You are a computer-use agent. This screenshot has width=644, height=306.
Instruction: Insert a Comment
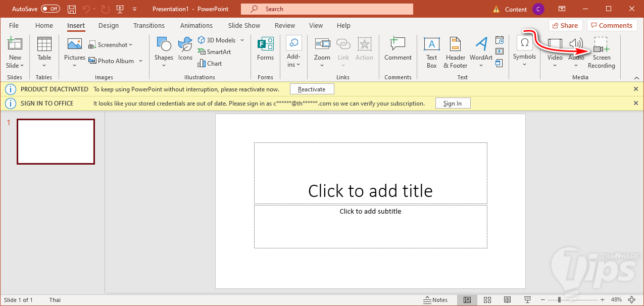pos(398,49)
